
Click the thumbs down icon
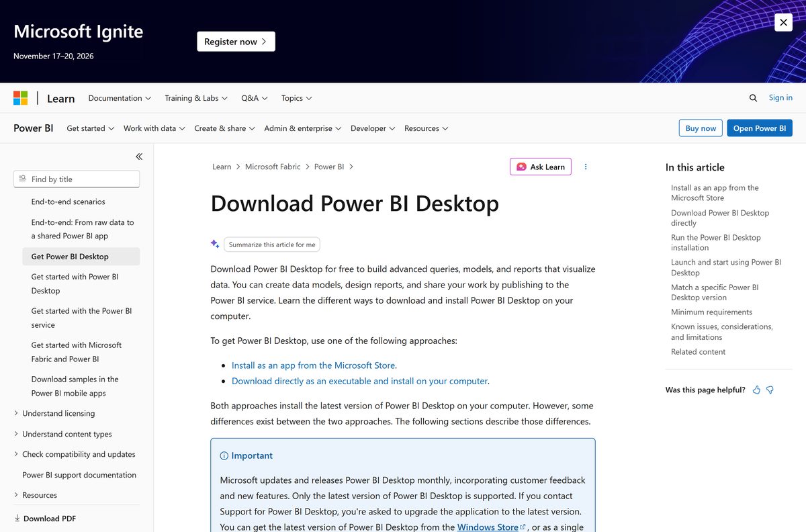pos(770,390)
